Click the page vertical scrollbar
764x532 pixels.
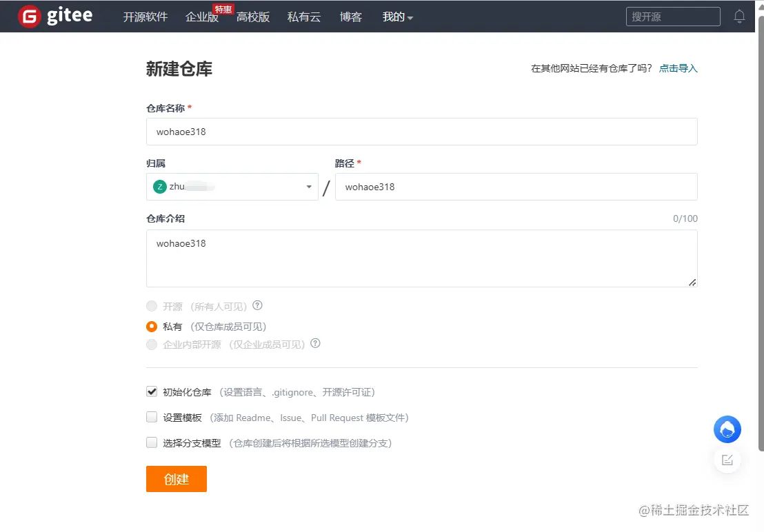[x=761, y=234]
